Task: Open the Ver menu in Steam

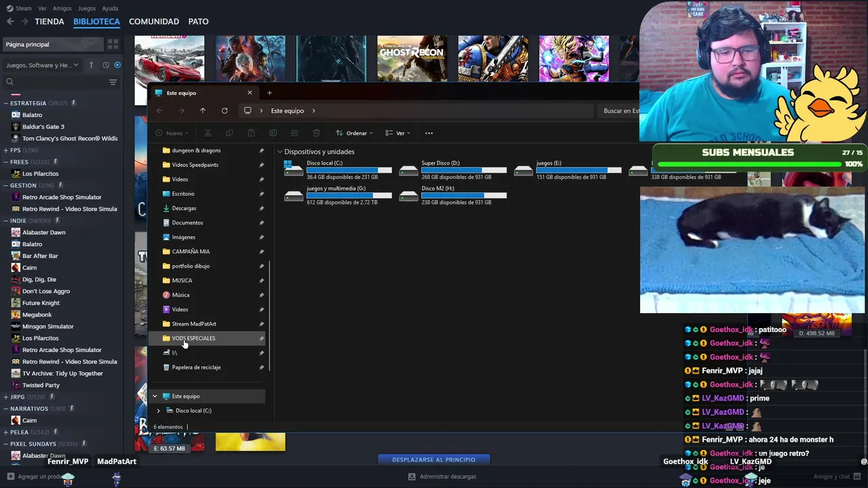Action: [x=42, y=8]
